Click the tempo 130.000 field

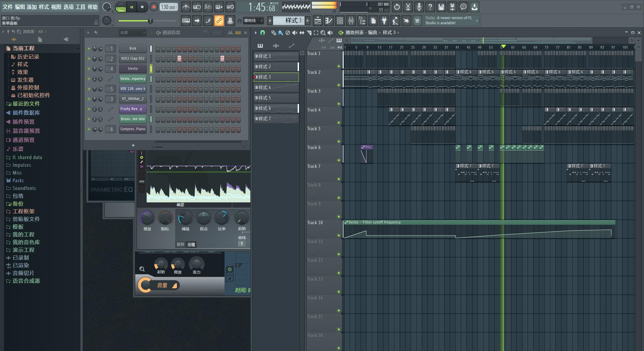coord(168,7)
